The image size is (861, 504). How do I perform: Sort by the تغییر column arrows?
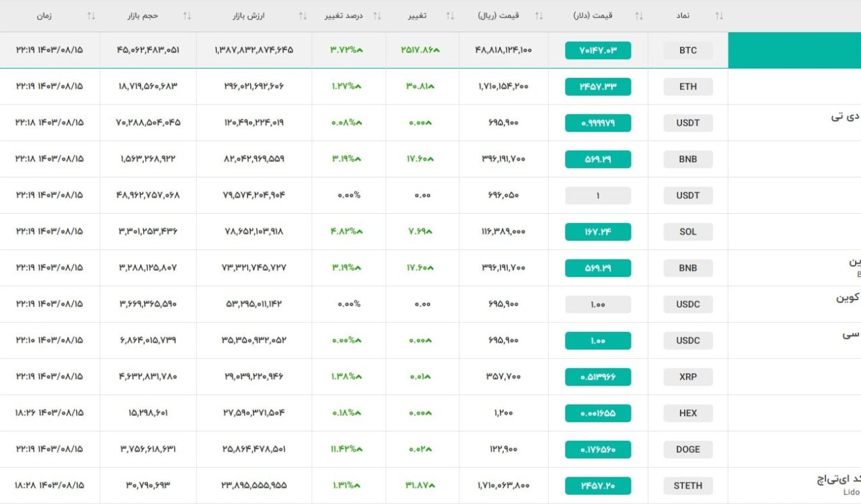(450, 15)
